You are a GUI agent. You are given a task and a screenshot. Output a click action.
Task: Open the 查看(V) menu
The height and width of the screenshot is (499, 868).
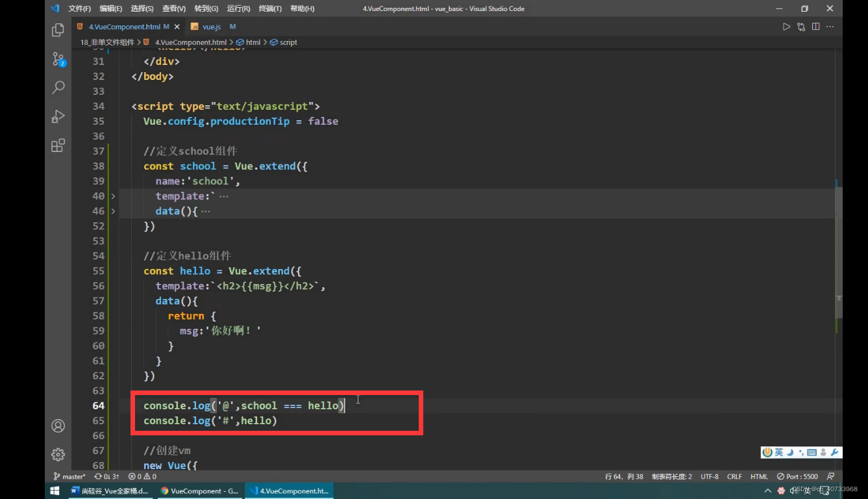(x=173, y=8)
